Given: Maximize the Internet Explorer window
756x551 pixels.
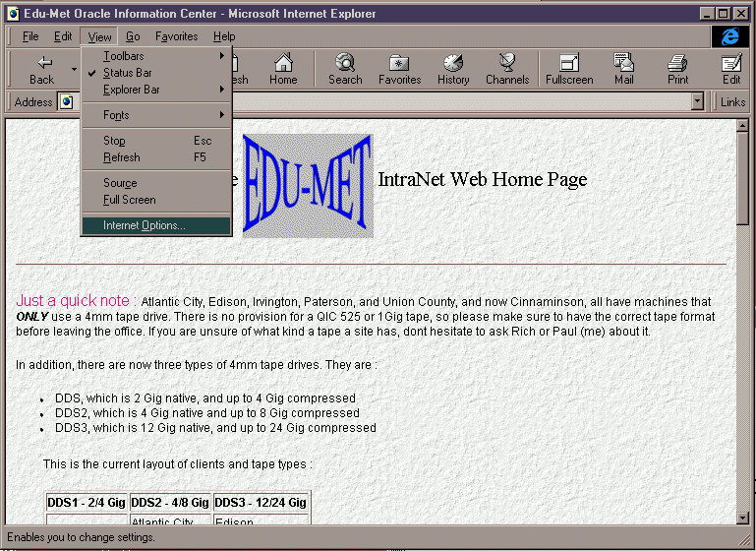Looking at the screenshot, I should click(x=723, y=14).
